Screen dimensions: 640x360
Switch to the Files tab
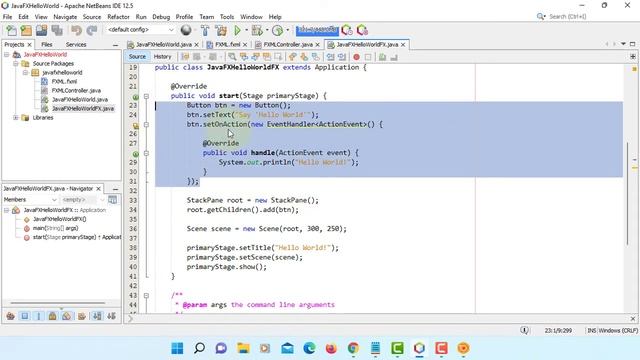click(47, 44)
